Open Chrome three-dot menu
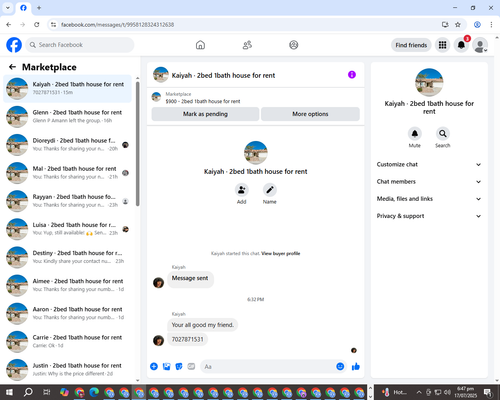 [x=491, y=25]
